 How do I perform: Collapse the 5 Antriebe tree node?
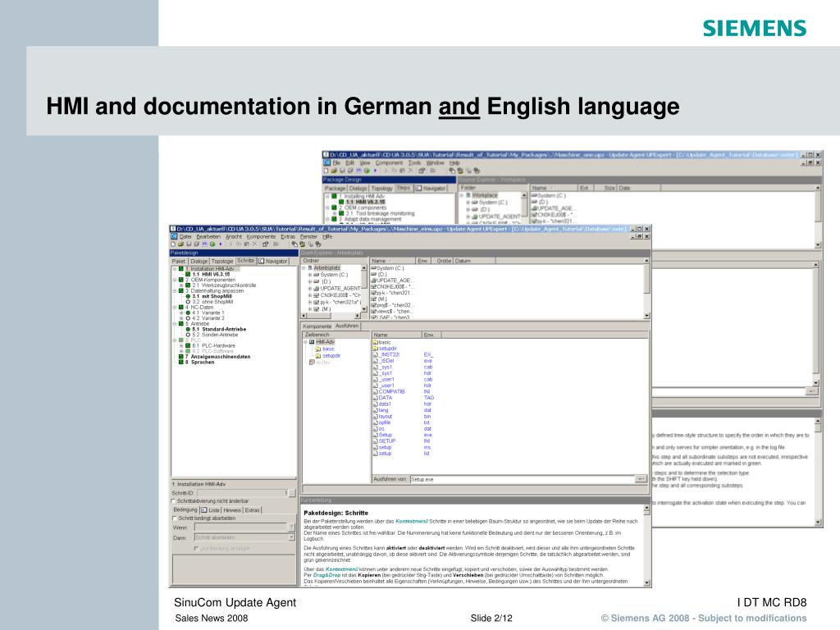point(175,323)
